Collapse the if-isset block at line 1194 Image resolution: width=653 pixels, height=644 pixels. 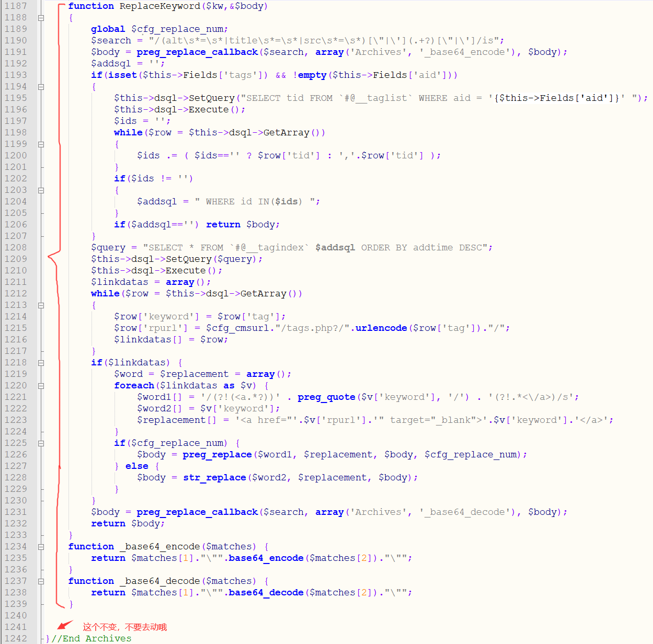(x=41, y=87)
